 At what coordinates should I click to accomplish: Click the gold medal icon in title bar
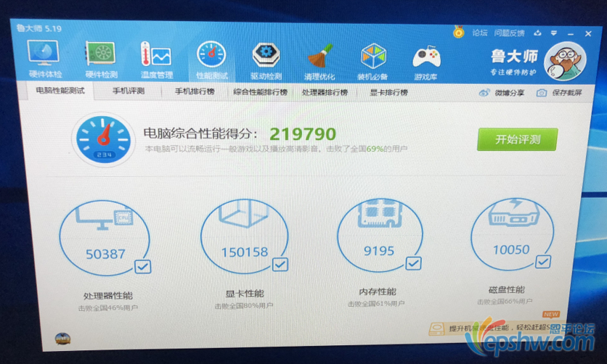tap(459, 32)
